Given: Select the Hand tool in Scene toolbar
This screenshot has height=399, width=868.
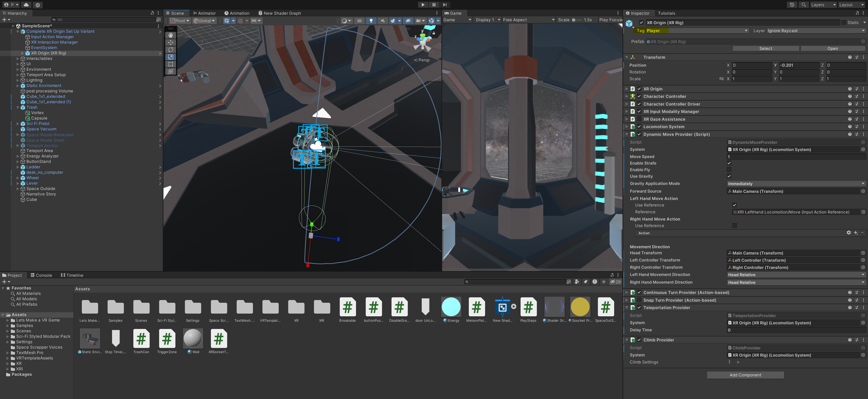Looking at the screenshot, I should point(170,35).
